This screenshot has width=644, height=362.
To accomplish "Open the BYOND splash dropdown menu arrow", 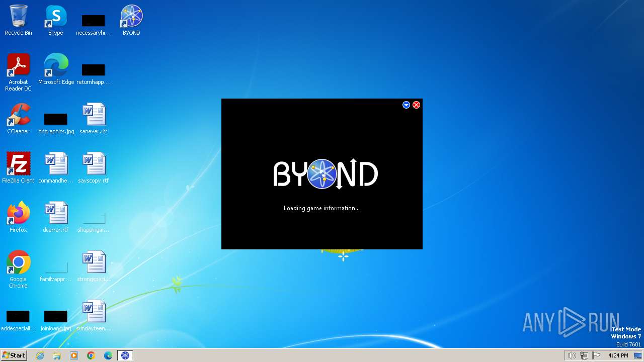I will click(406, 105).
